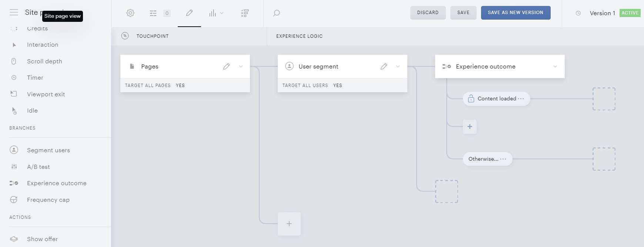Screen dimensions: 644x247
Task: Open the checklist tree icon
Action: pyautogui.click(x=245, y=13)
